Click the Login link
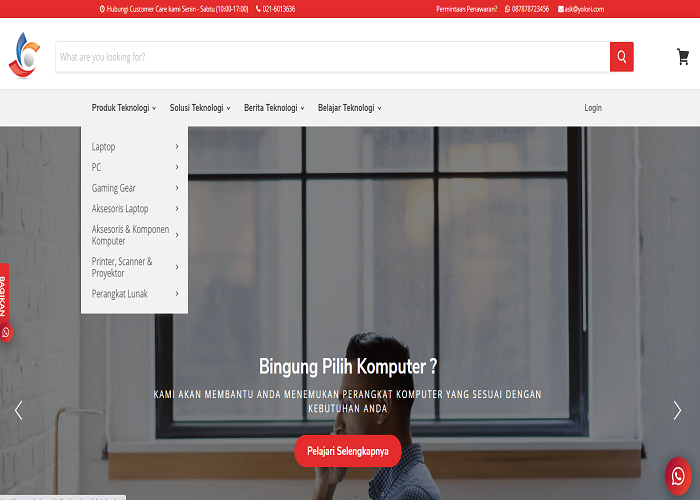The image size is (700, 500). pos(593,108)
